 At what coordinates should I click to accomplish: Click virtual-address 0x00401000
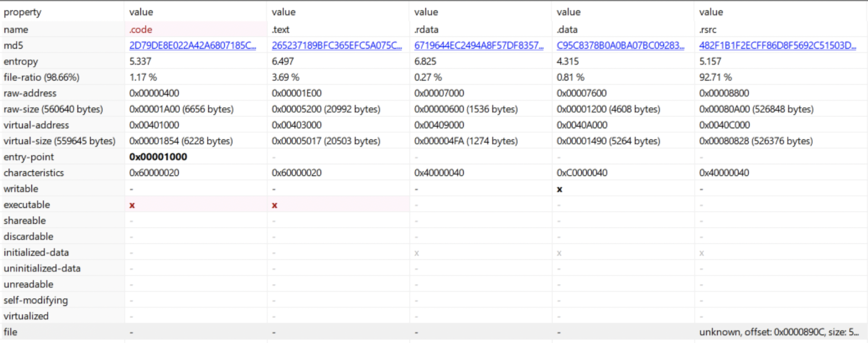point(154,125)
